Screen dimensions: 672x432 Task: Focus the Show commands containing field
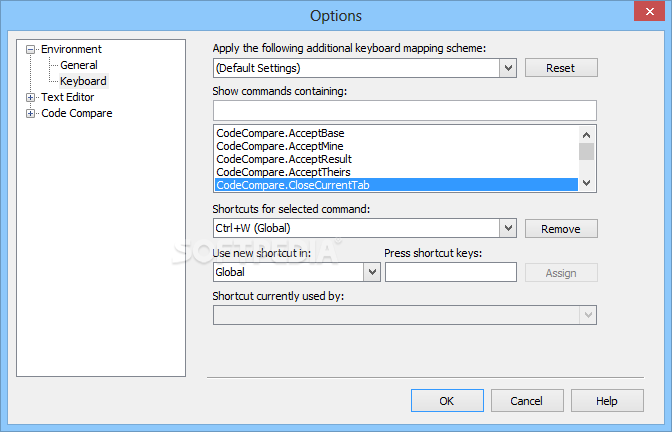405,111
